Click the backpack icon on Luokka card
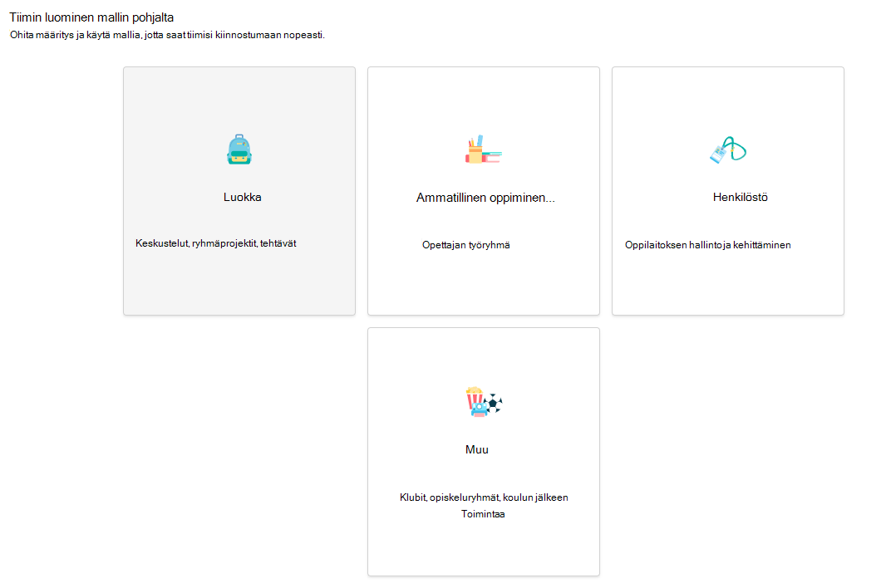The width and height of the screenshot is (891, 588). tap(239, 149)
